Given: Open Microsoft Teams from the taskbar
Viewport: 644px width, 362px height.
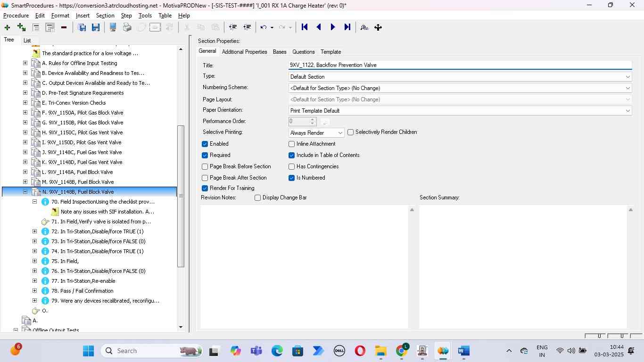Looking at the screenshot, I should (256, 351).
